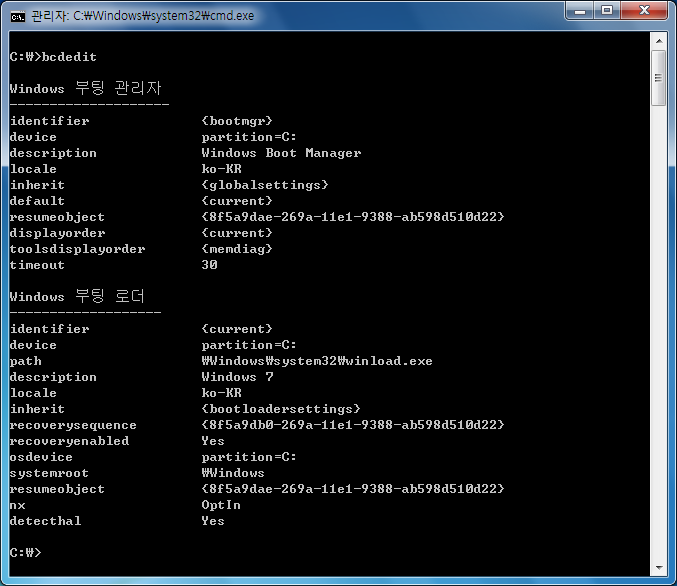The height and width of the screenshot is (586, 677).
Task: Click the recoverysequence GUID value
Action: point(353,425)
